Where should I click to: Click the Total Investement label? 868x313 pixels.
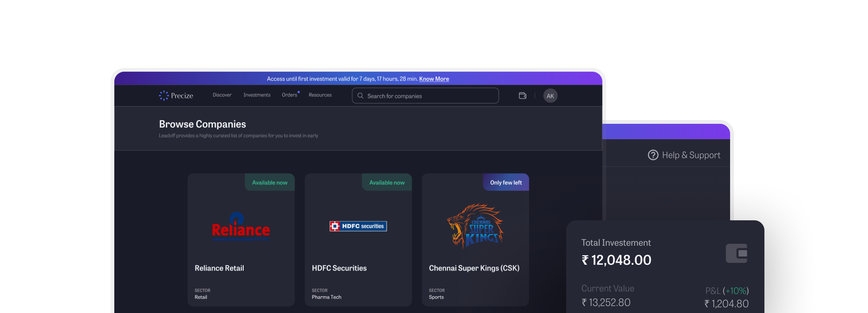coord(616,243)
